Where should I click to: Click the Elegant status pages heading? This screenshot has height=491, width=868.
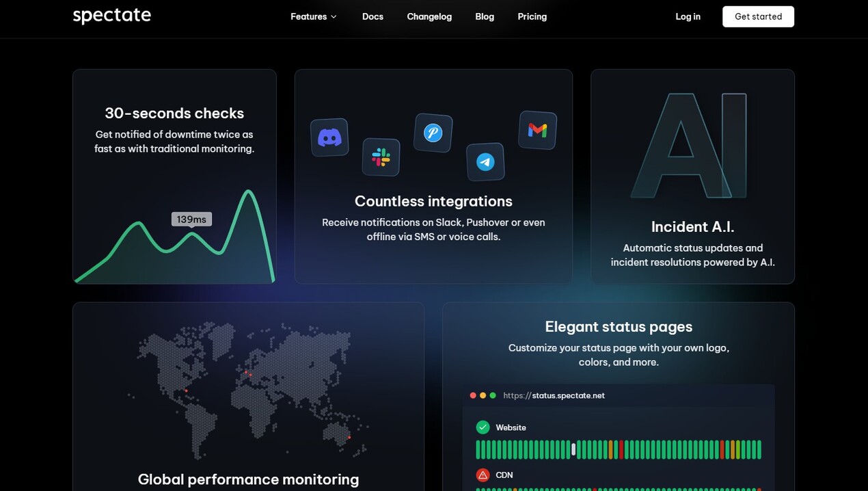pyautogui.click(x=619, y=326)
